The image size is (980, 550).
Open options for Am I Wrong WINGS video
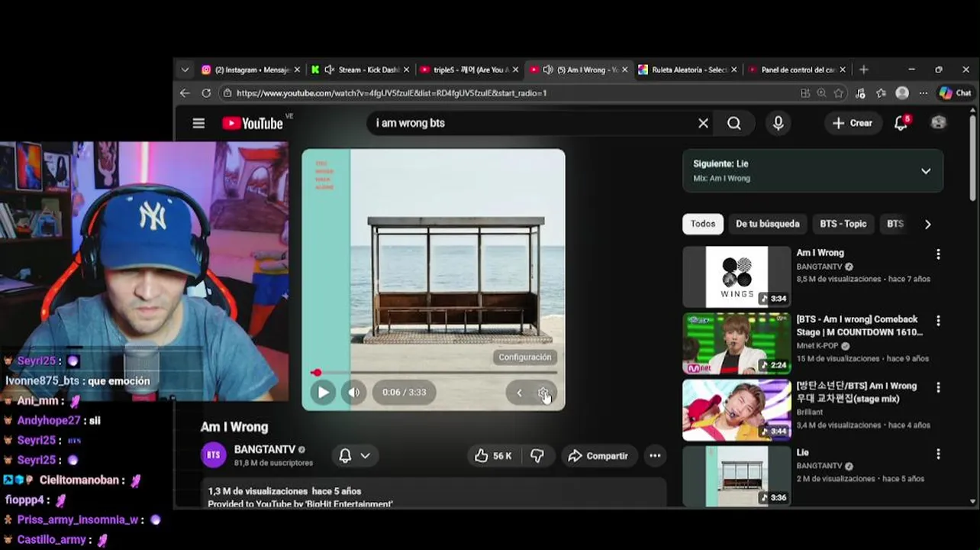point(938,254)
